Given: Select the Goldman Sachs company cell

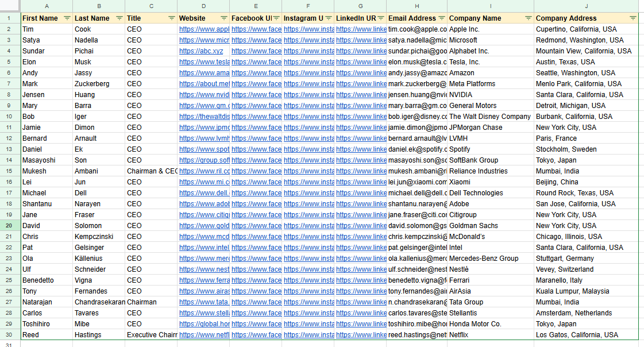Looking at the screenshot, I should coord(491,225).
